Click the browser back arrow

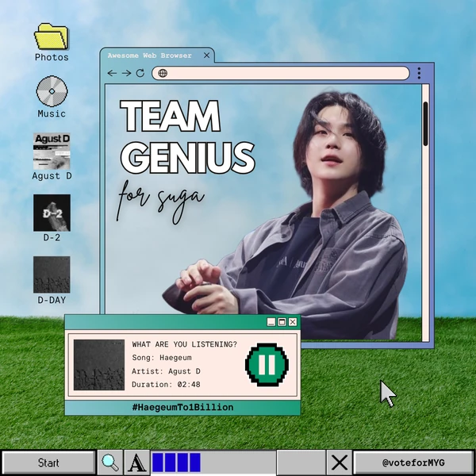112,73
